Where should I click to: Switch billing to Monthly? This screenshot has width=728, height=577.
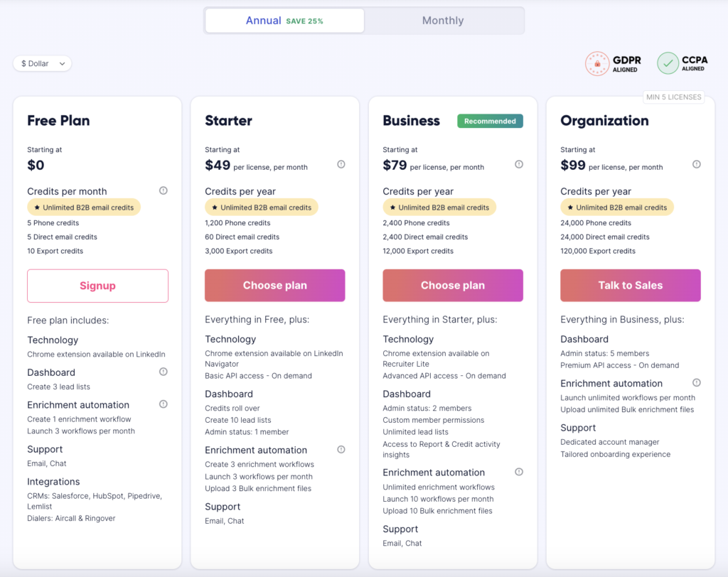(443, 21)
